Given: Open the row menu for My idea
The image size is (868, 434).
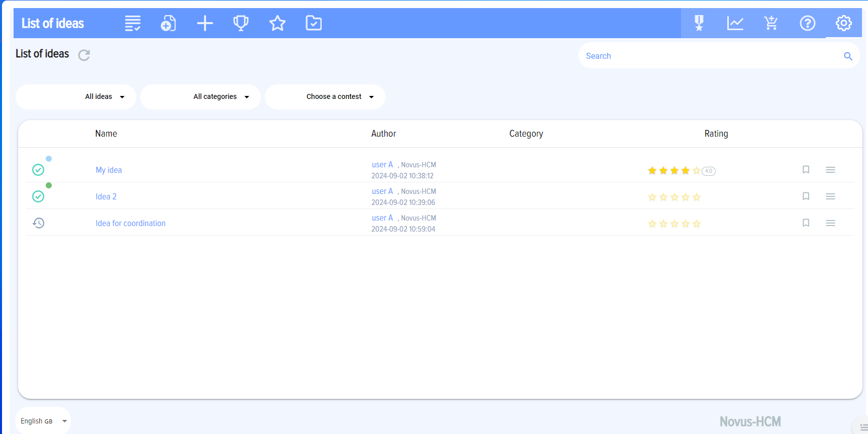Looking at the screenshot, I should pyautogui.click(x=830, y=170).
